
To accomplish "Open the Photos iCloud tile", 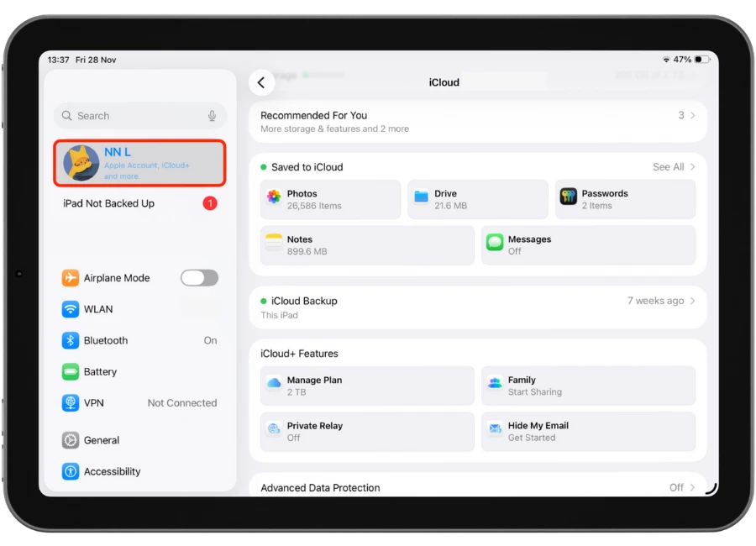I will click(330, 199).
